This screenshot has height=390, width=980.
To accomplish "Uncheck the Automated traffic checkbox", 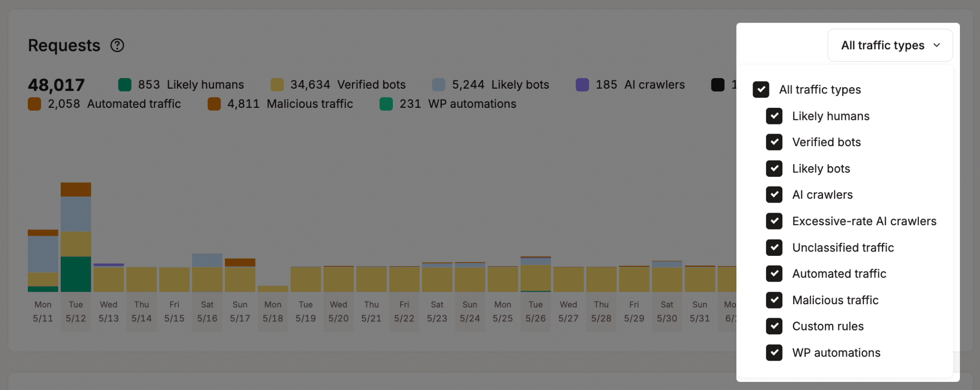I will (774, 274).
